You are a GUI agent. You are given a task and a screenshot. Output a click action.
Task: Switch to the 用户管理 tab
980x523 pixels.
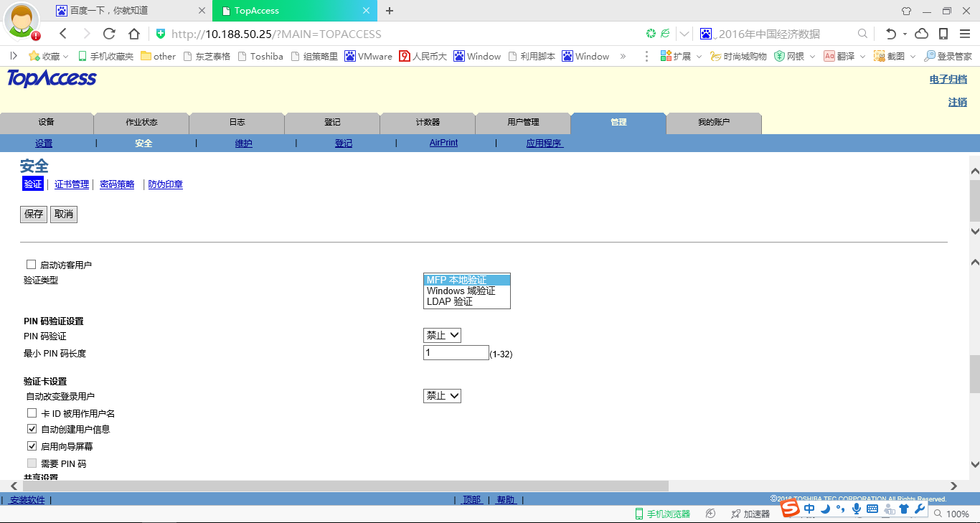pos(523,123)
